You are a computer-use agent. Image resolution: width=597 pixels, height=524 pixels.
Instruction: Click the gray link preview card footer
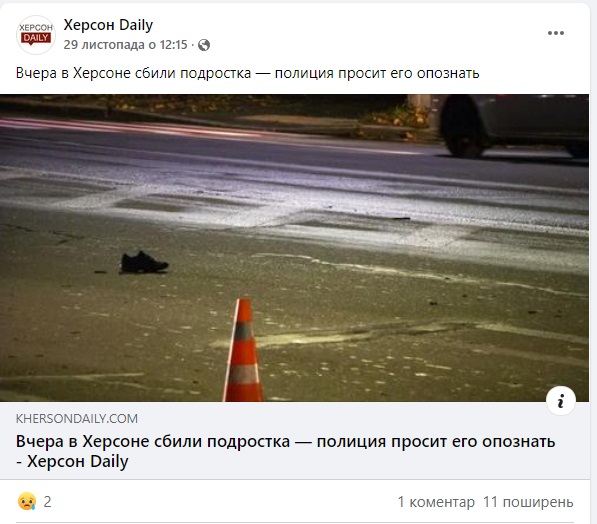[294, 441]
